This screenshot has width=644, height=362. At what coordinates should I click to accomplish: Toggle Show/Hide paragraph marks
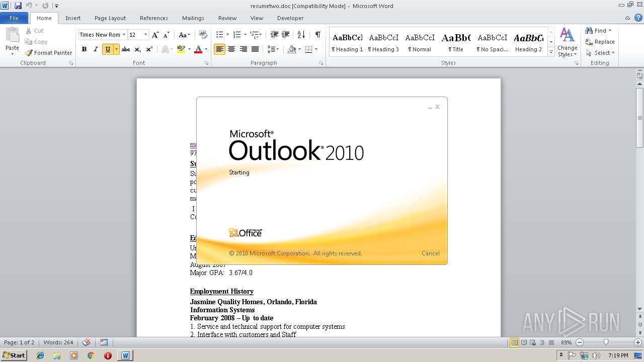point(317,35)
